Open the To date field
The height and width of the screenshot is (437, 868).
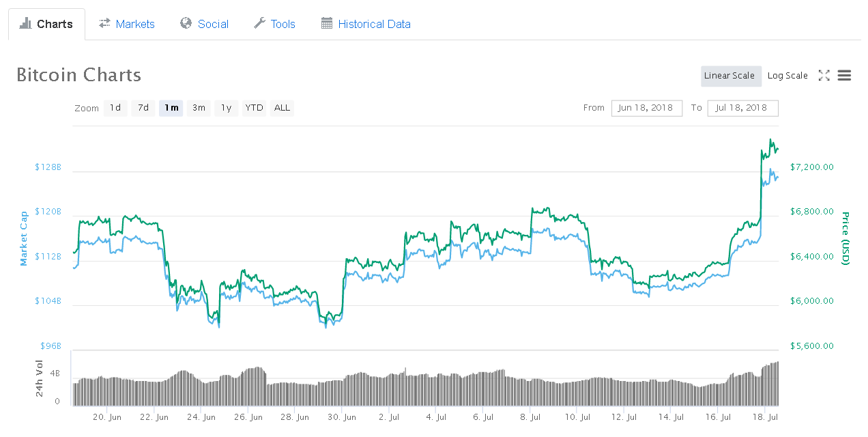[x=742, y=108]
